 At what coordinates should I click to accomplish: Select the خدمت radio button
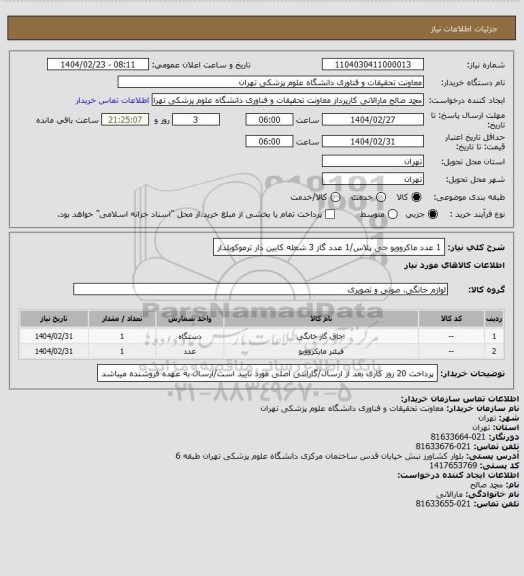[x=381, y=197]
